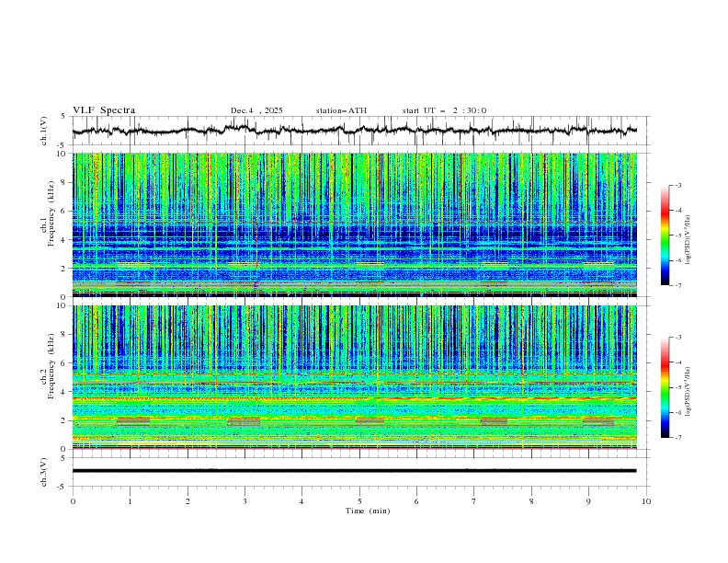Select the "Dec.4 , 2025" date label
The image size is (728, 563).
pos(256,110)
